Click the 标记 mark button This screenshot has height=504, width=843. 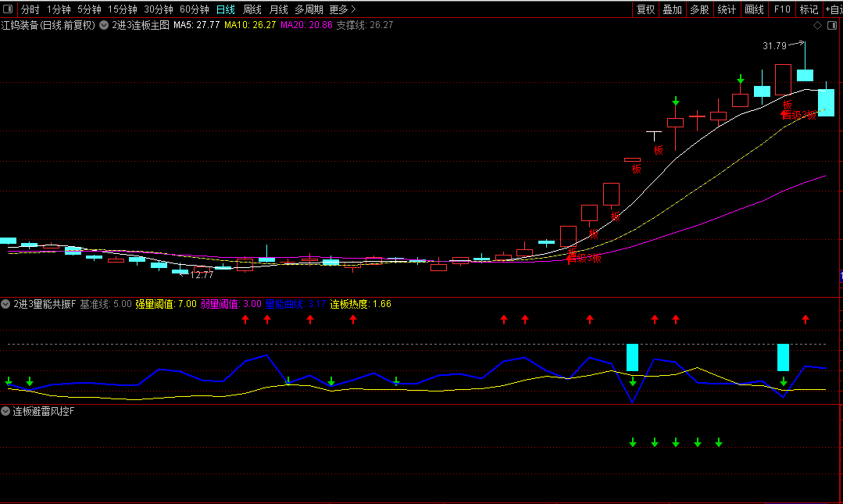(x=809, y=9)
